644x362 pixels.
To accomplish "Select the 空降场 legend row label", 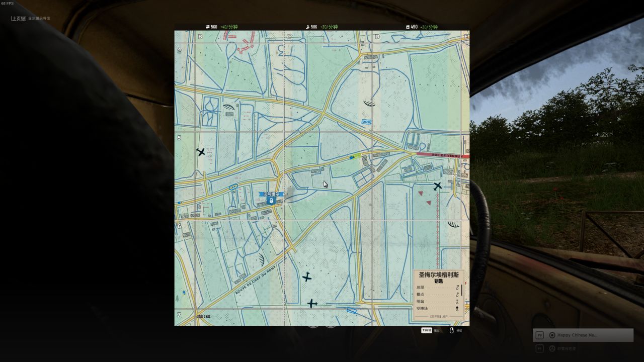I will pyautogui.click(x=422, y=309).
